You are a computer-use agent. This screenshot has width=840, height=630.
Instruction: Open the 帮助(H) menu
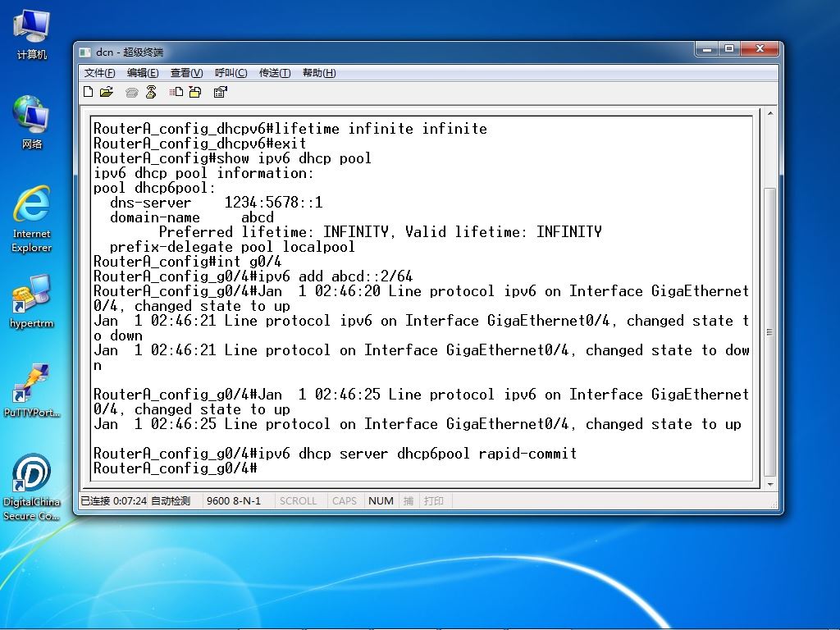coord(319,73)
